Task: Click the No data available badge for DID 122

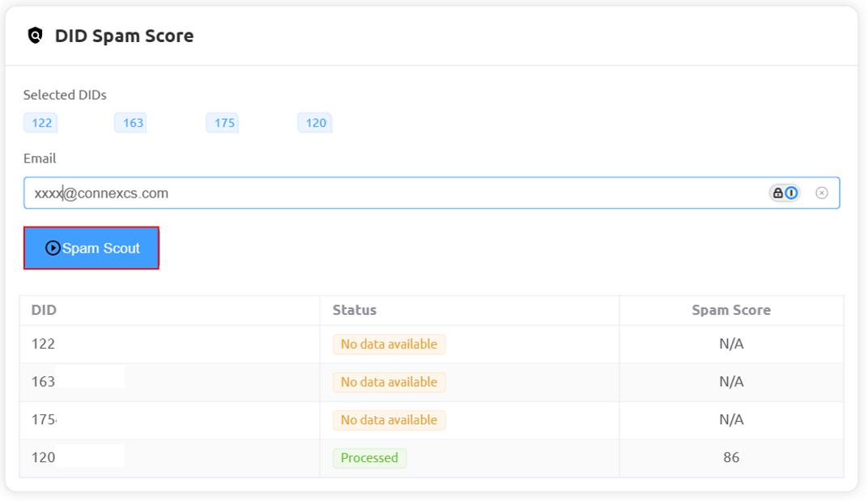Action: coord(389,344)
